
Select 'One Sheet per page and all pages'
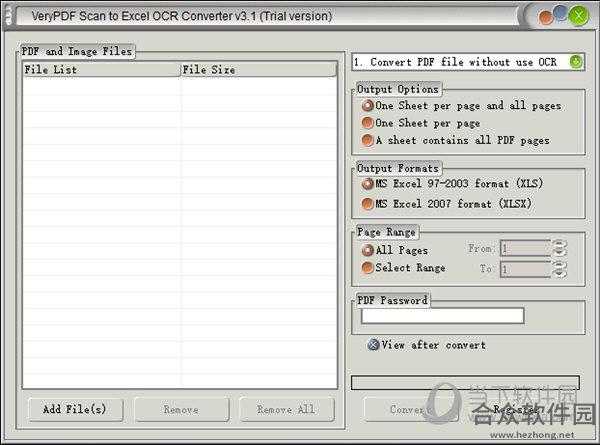(461, 106)
